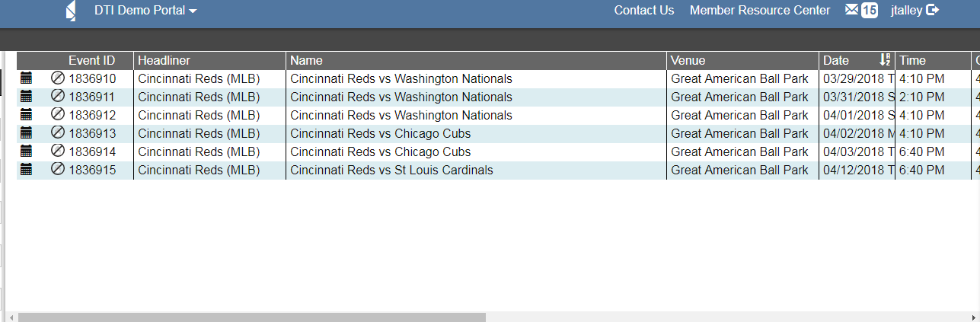Click the block icon beside event 1836913

pyautogui.click(x=58, y=132)
